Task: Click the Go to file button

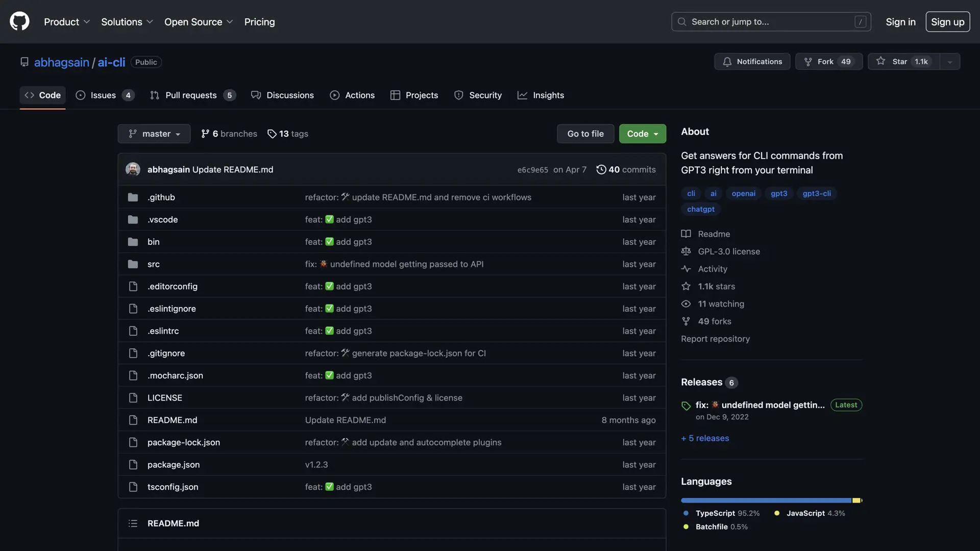Action: pos(585,134)
